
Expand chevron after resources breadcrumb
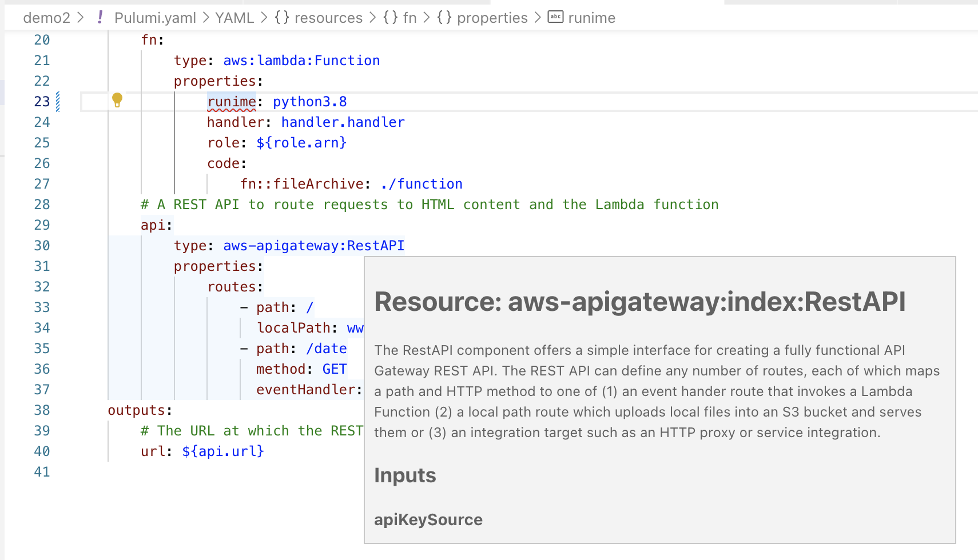pyautogui.click(x=372, y=18)
